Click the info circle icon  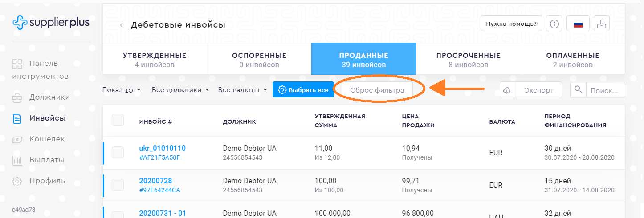point(554,24)
